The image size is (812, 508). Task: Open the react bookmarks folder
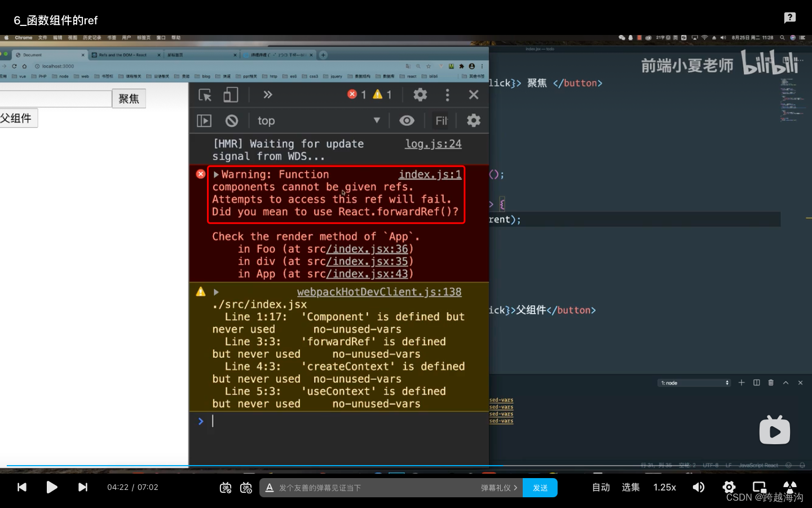(408, 76)
